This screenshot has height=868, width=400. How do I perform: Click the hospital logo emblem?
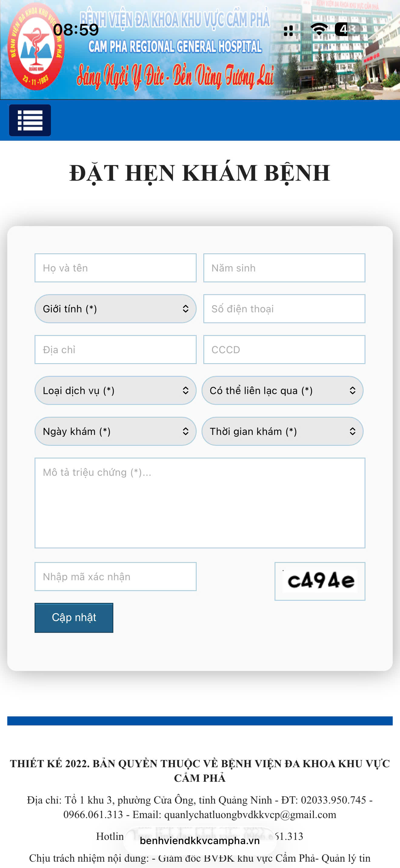tap(36, 47)
